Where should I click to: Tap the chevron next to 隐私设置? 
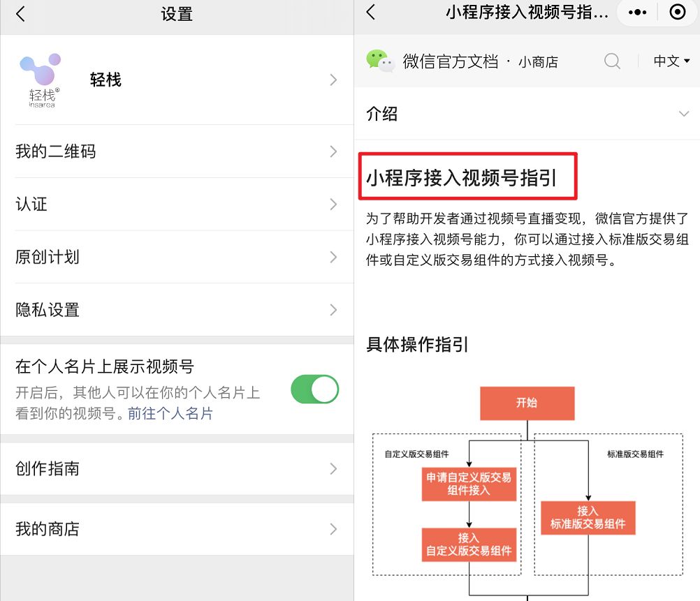[333, 310]
